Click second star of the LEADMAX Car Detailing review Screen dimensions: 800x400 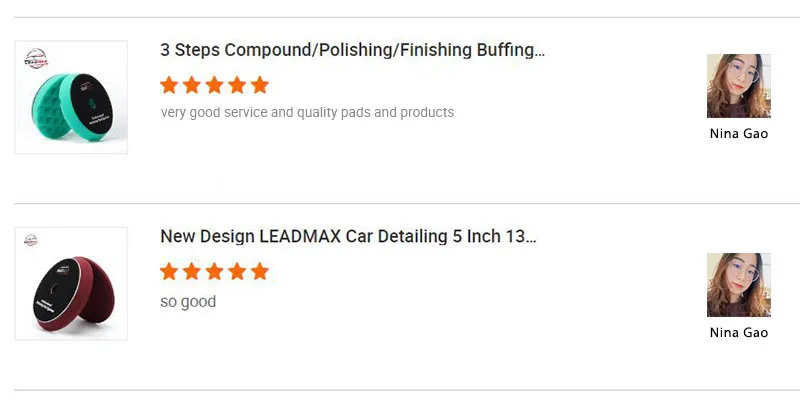click(x=192, y=271)
